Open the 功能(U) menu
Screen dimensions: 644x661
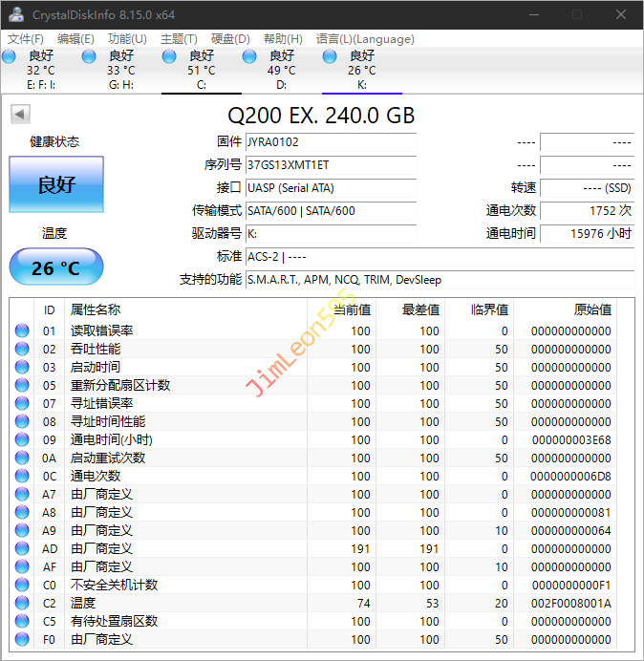pyautogui.click(x=127, y=39)
